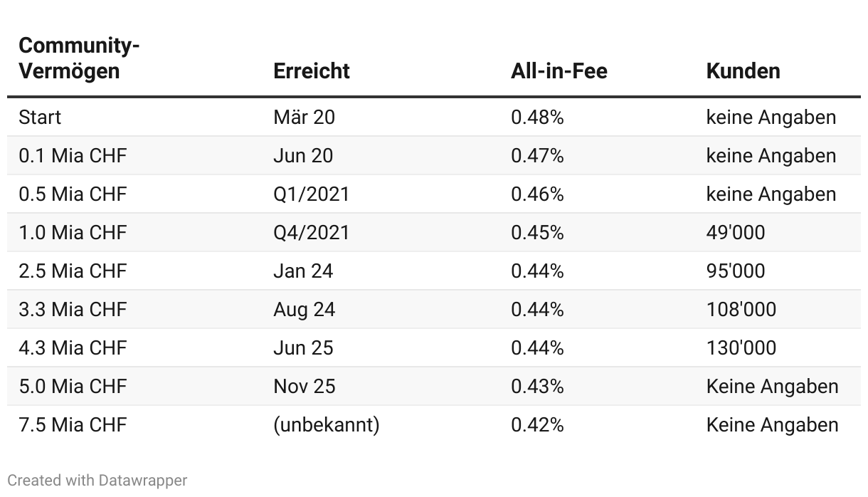Select the 0.1 Mia CHF cell
The image size is (868, 497).
click(73, 156)
